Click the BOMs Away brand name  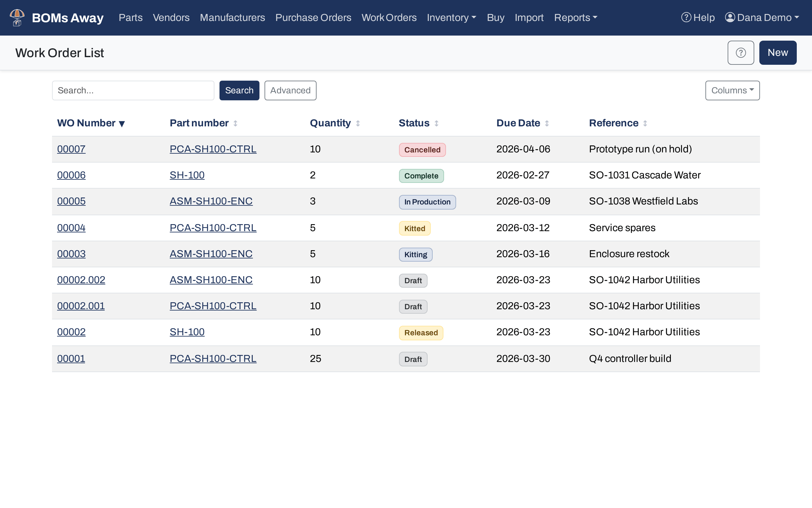pyautogui.click(x=68, y=18)
